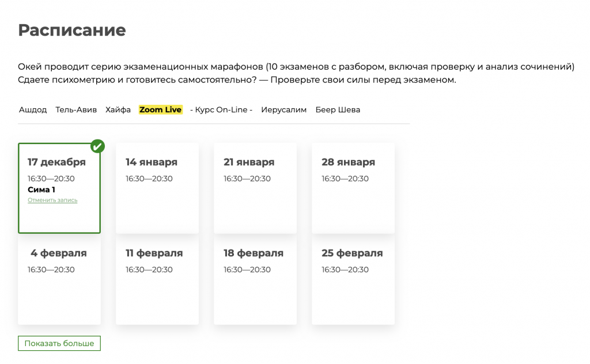
Task: Switch to the Иерусалим tab
Action: point(283,109)
